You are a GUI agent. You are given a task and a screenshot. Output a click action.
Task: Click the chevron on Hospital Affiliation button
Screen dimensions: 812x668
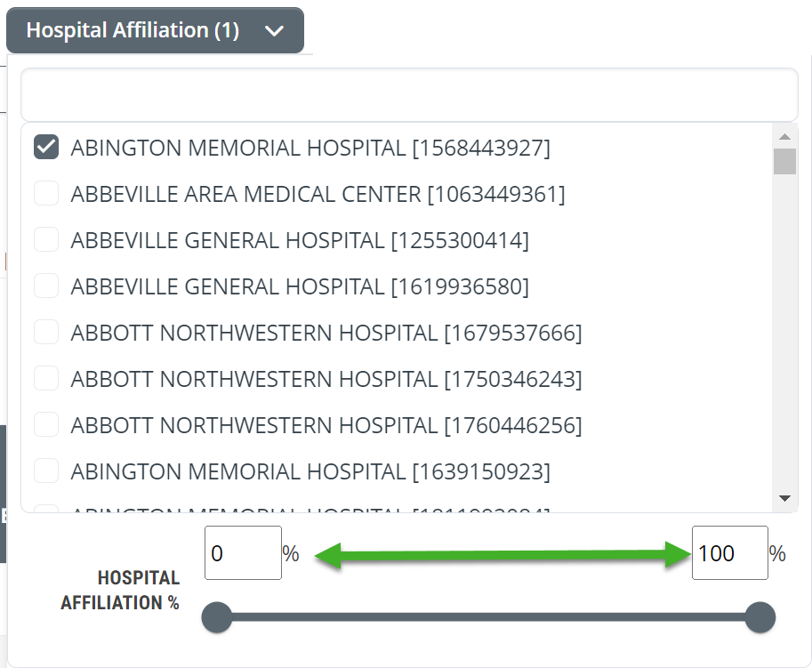pos(274,32)
